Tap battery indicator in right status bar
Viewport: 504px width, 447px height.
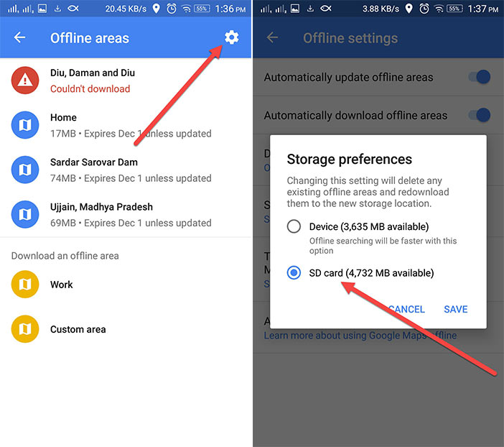454,9
